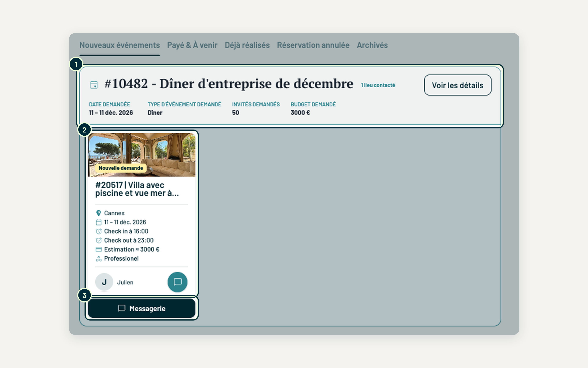Click the shapes icon beside Professionel
Viewport: 588px width, 368px height.
pyautogui.click(x=98, y=259)
